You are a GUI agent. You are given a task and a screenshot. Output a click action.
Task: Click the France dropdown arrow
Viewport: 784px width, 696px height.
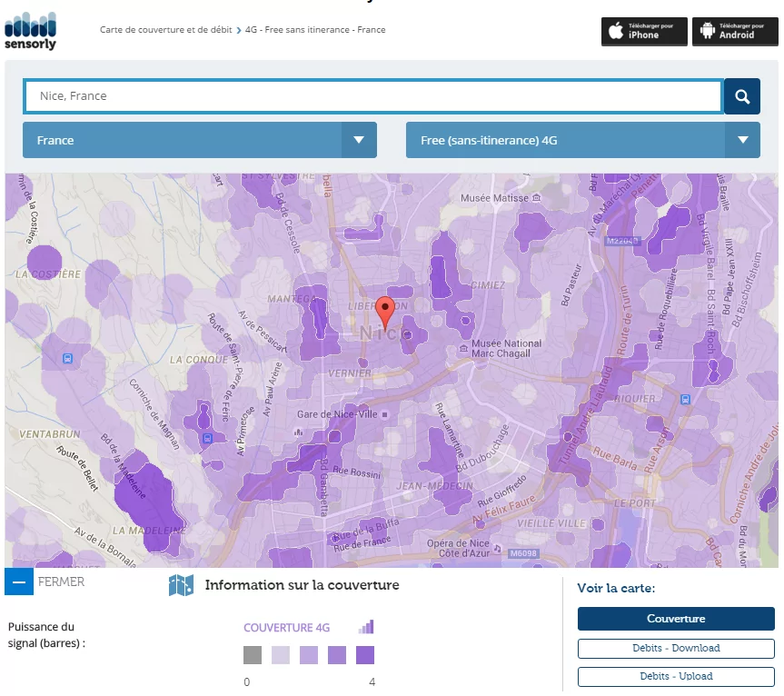(x=359, y=141)
